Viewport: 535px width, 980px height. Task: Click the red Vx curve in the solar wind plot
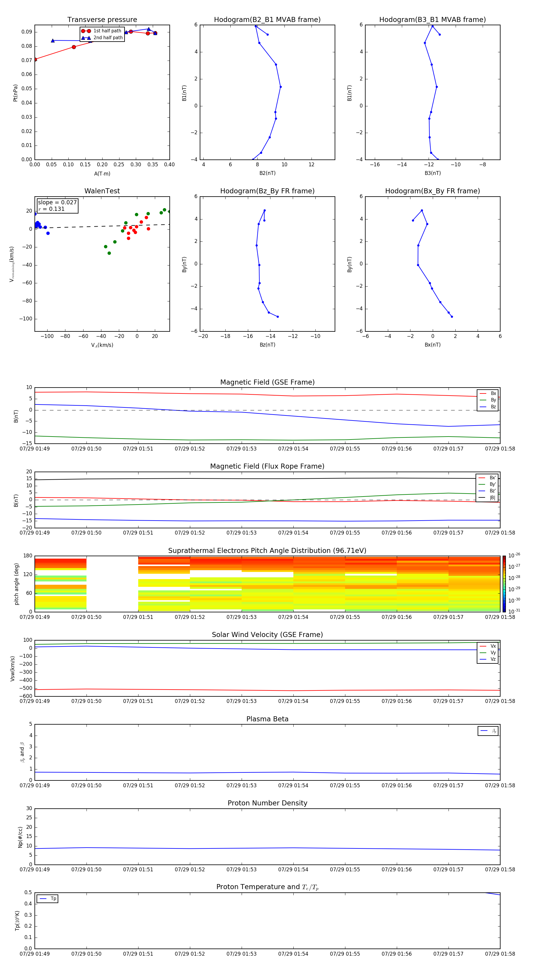pyautogui.click(x=267, y=690)
